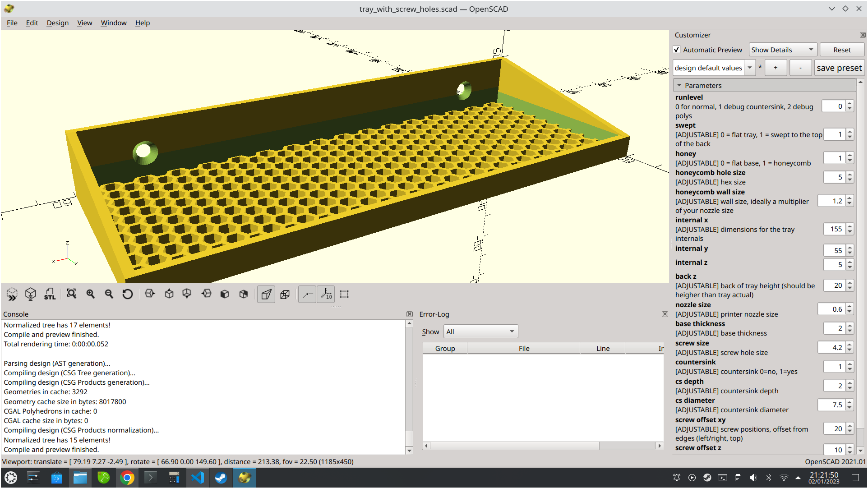Viewport: 868px width, 488px height.
Task: Toggle the scale markers display
Action: click(326, 294)
